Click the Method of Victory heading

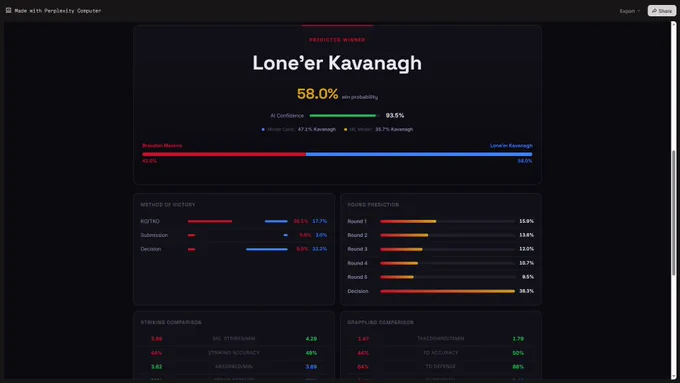point(168,205)
